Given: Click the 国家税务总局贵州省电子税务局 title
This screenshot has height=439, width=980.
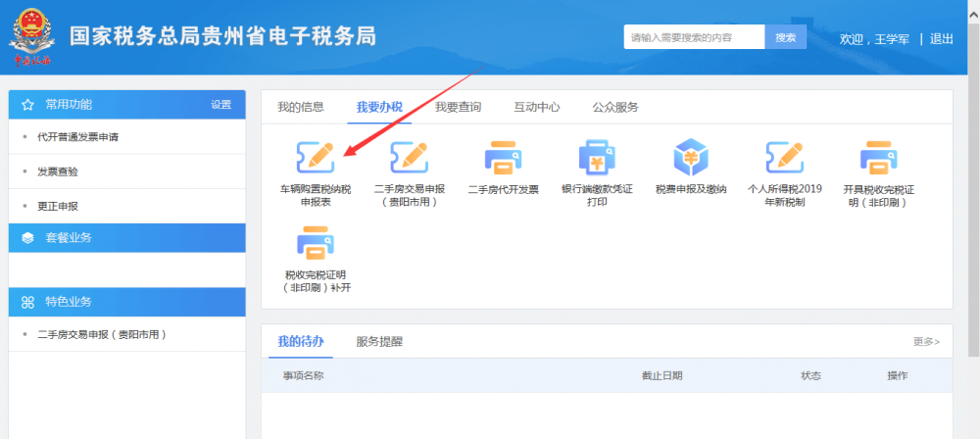Looking at the screenshot, I should [x=222, y=36].
